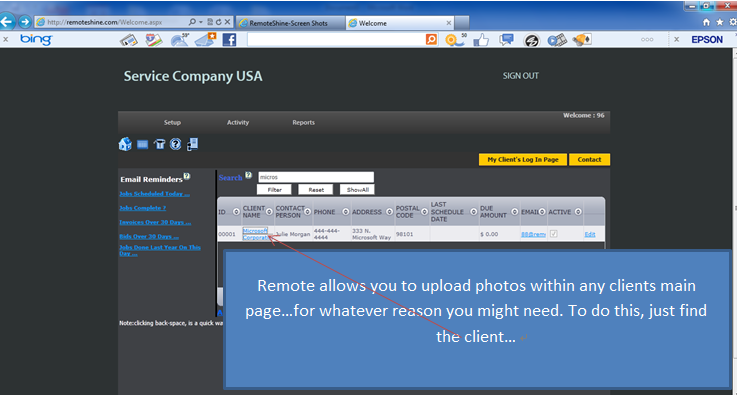Show the help tip next to Search
Viewport: 737px width, 395px height.
pyautogui.click(x=249, y=175)
